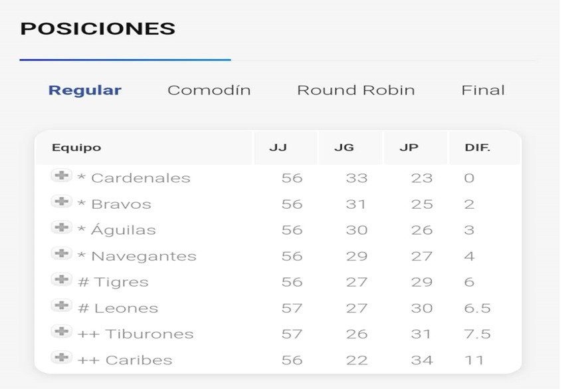Select the Tiburones team name
This screenshot has height=389, width=588.
pos(149,334)
